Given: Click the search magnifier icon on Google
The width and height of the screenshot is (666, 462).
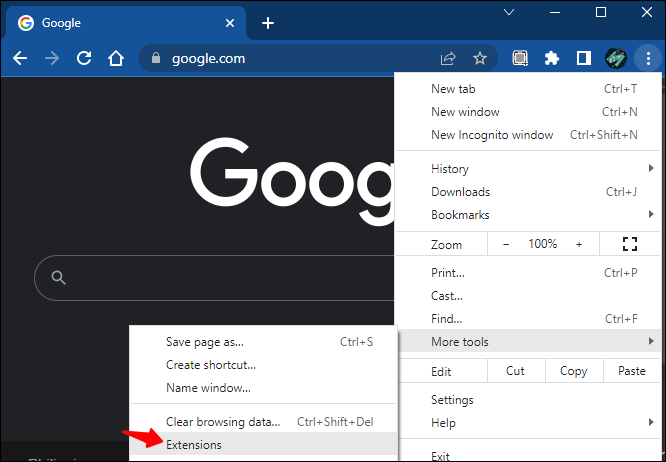Looking at the screenshot, I should pyautogui.click(x=58, y=278).
